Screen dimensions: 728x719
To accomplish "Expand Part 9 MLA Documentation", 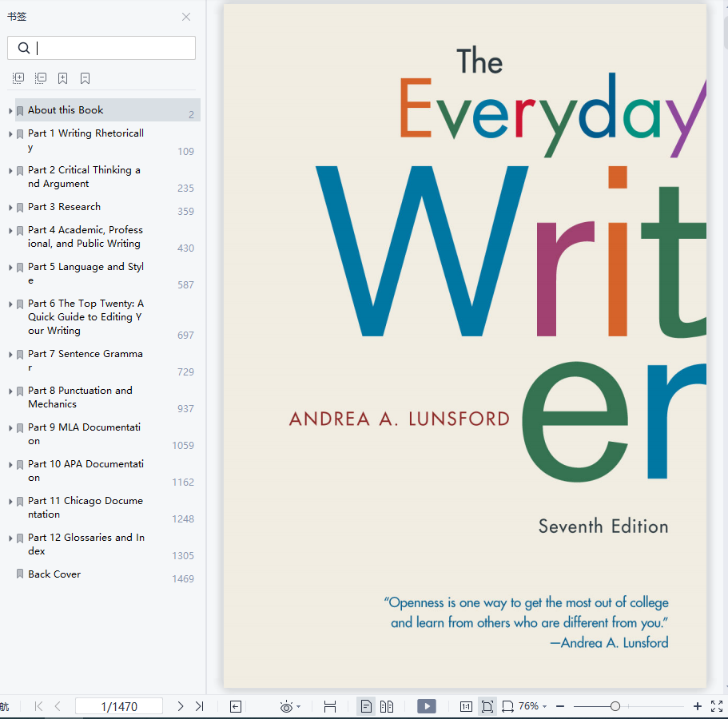I will pyautogui.click(x=10, y=428).
